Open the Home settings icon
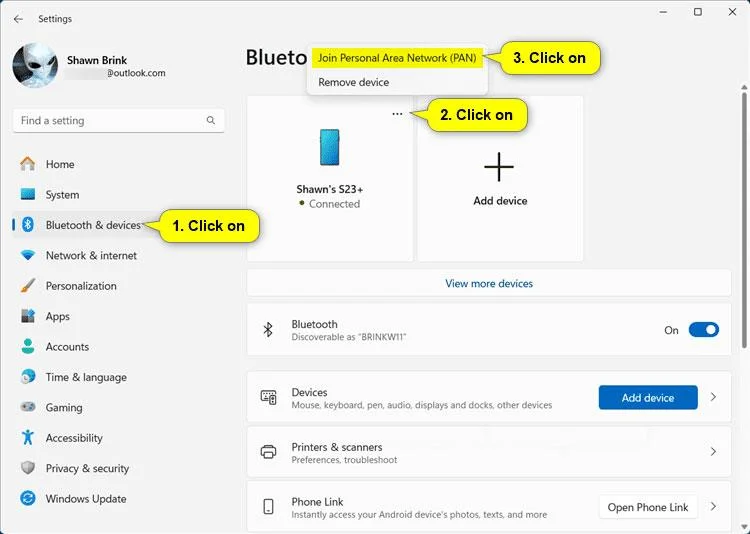 [28, 164]
